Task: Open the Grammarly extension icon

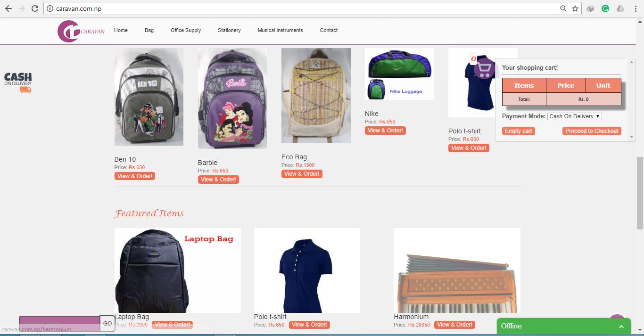Action: coord(605,8)
